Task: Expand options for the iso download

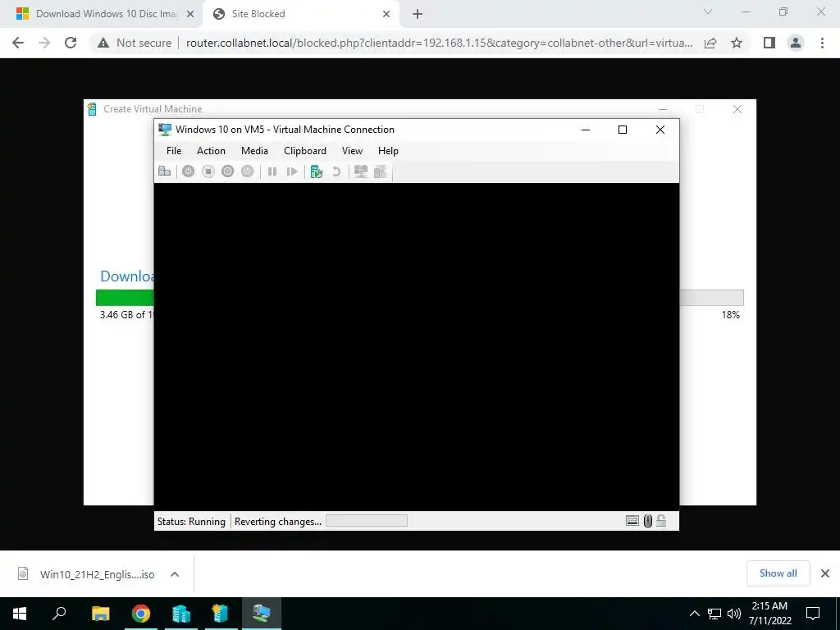Action: coord(174,574)
